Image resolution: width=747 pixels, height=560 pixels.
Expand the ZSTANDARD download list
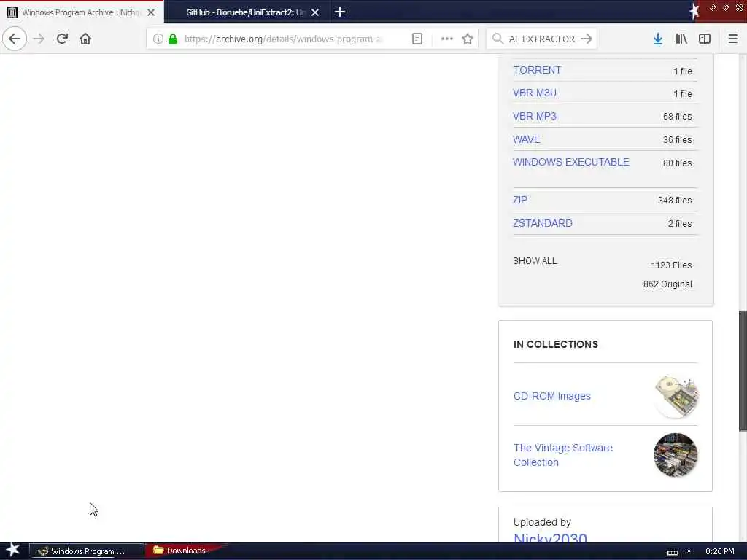pos(542,223)
